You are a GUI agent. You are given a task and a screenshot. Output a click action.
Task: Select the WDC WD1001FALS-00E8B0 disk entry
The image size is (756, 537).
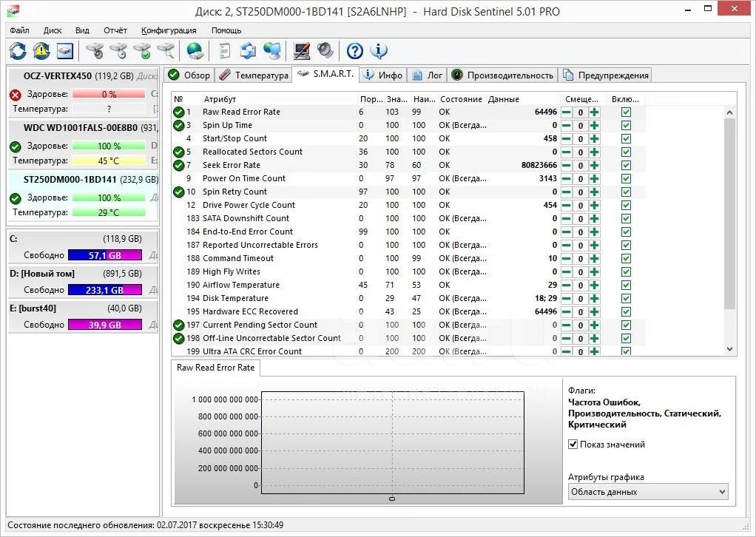(x=83, y=144)
